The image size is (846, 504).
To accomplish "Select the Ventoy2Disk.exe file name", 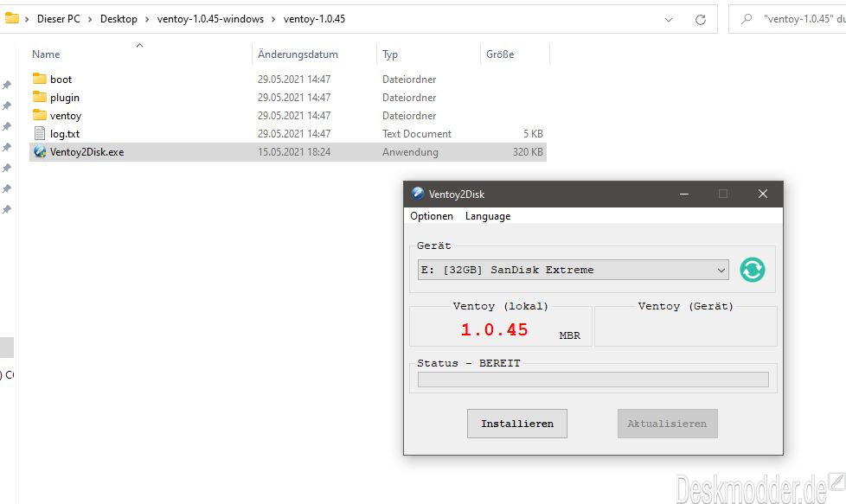I will (87, 152).
